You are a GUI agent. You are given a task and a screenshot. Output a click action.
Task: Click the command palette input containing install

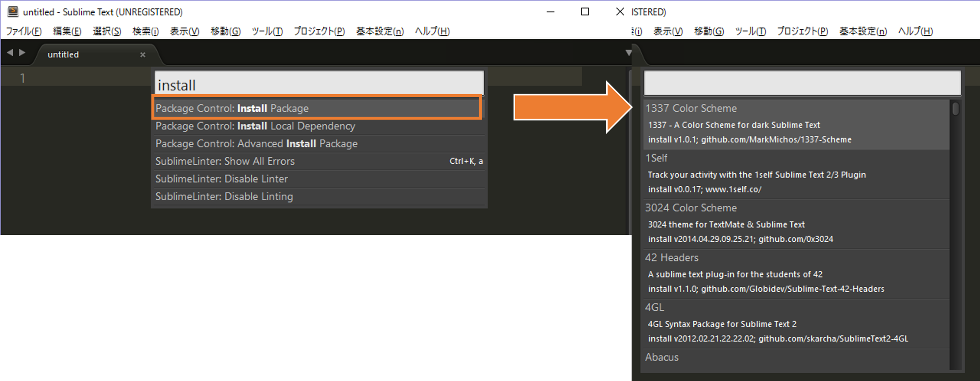point(319,83)
